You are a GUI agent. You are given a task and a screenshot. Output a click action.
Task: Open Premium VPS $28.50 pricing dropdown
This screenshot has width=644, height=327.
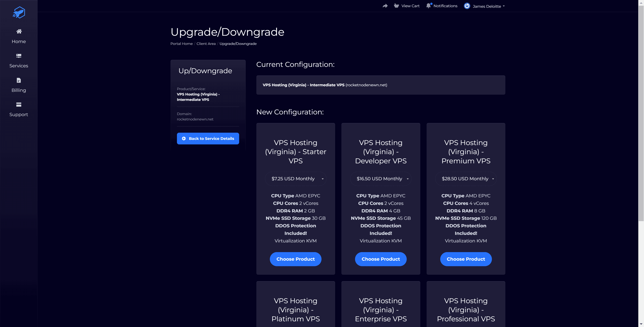click(x=466, y=179)
